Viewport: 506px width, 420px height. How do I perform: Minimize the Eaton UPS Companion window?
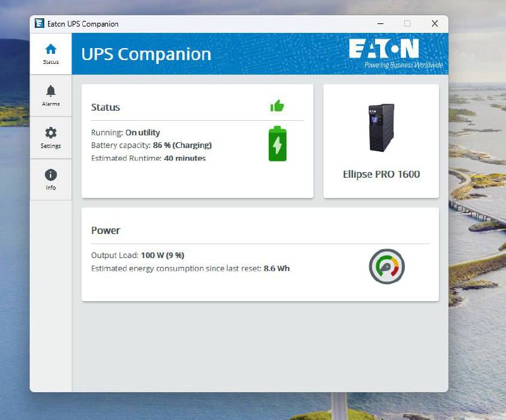[381, 23]
